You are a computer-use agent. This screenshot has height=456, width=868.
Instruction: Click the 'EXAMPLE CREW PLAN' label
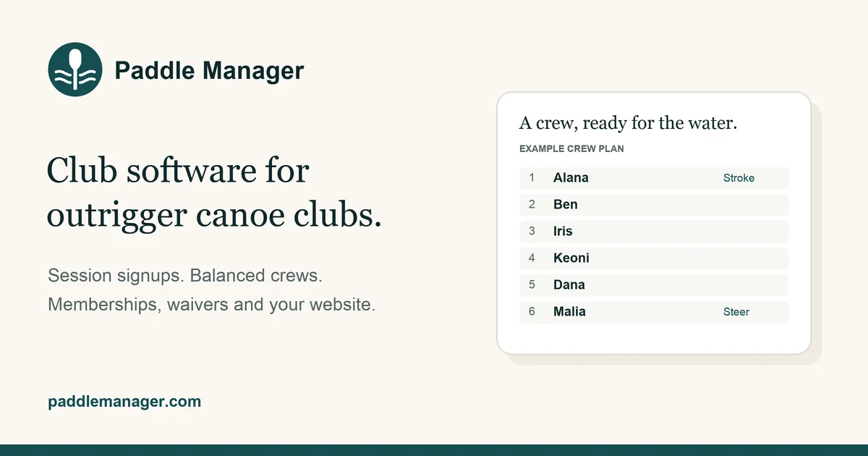click(x=571, y=149)
